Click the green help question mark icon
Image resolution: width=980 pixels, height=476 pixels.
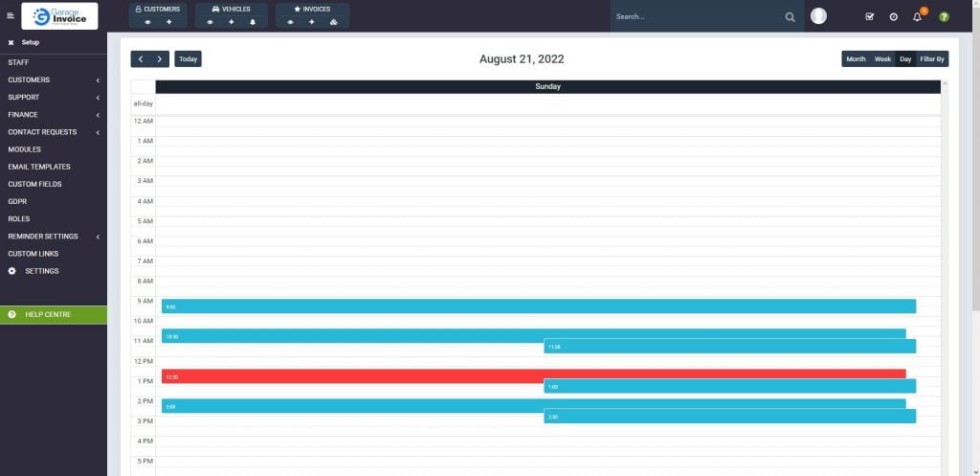(x=944, y=16)
